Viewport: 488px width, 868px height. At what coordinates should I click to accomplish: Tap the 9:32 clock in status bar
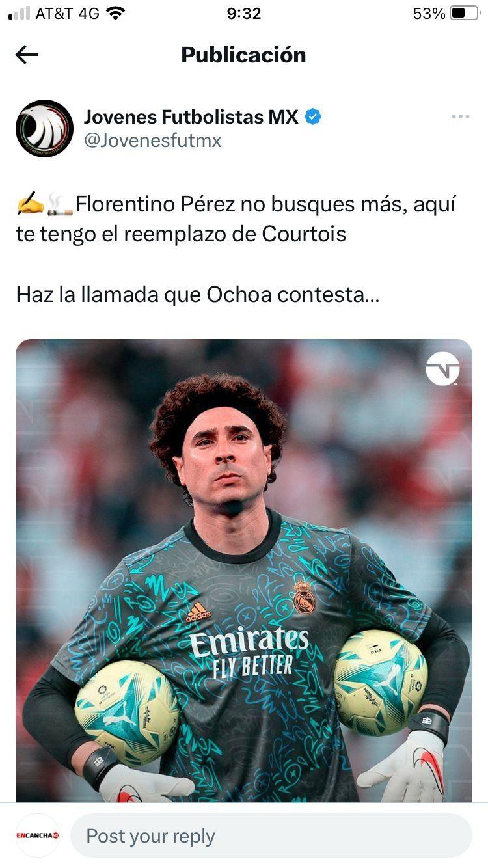pyautogui.click(x=244, y=13)
